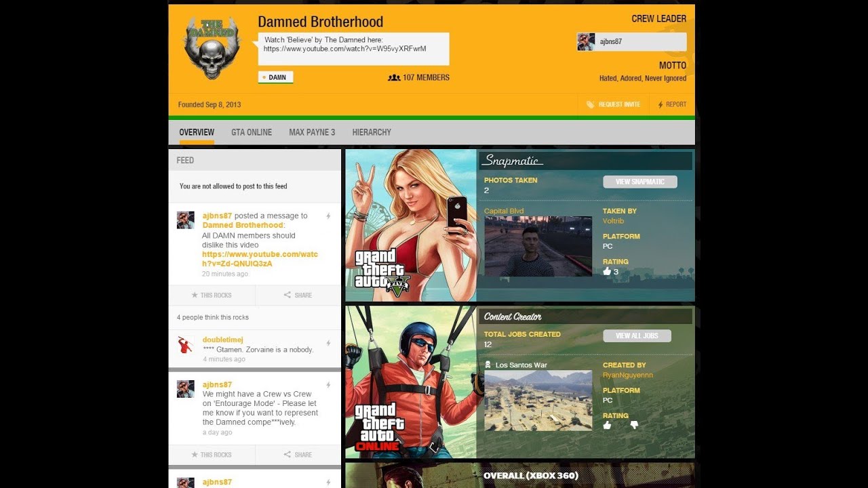Image resolution: width=868 pixels, height=488 pixels.
Task: Click ajbns87 avatar on Crew vs Crew post
Action: coord(186,389)
